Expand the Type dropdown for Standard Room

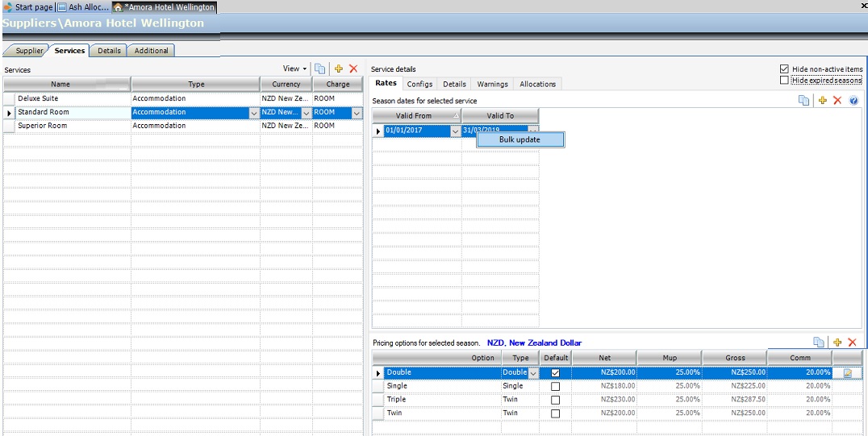click(255, 113)
